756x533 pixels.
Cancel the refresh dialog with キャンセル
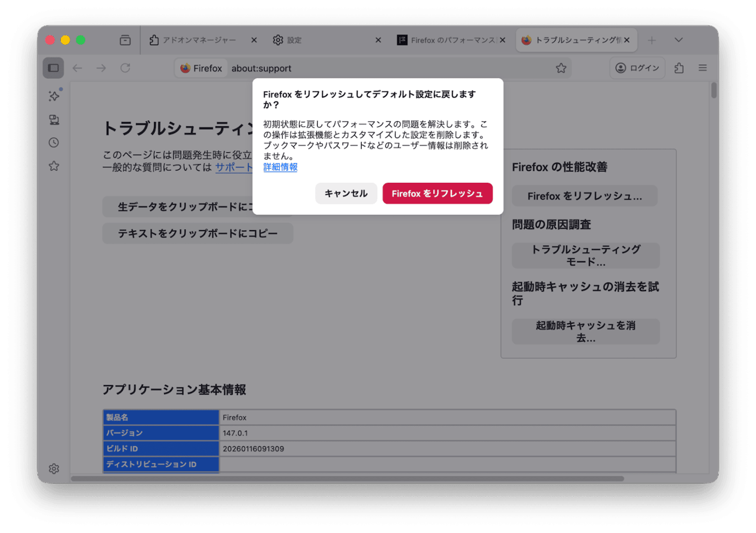(346, 193)
